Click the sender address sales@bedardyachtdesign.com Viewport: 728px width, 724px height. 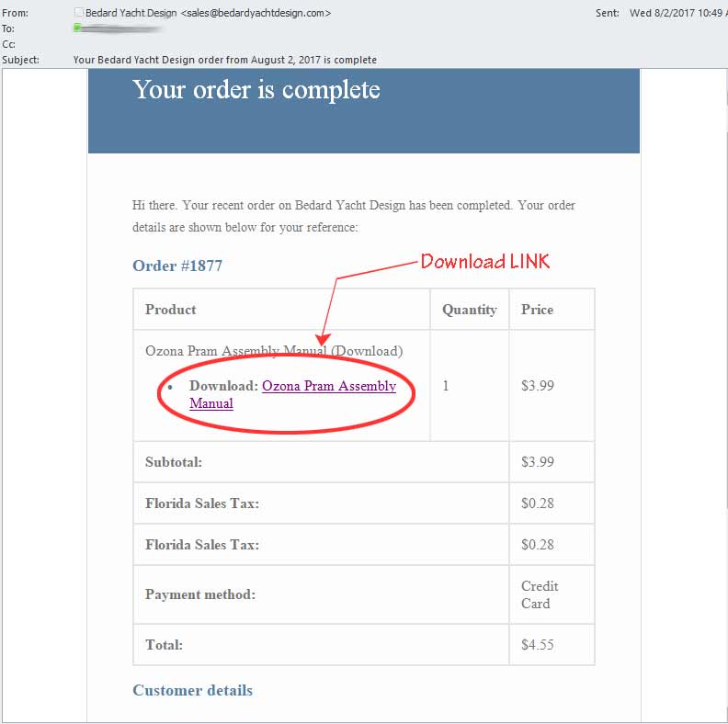point(256,13)
